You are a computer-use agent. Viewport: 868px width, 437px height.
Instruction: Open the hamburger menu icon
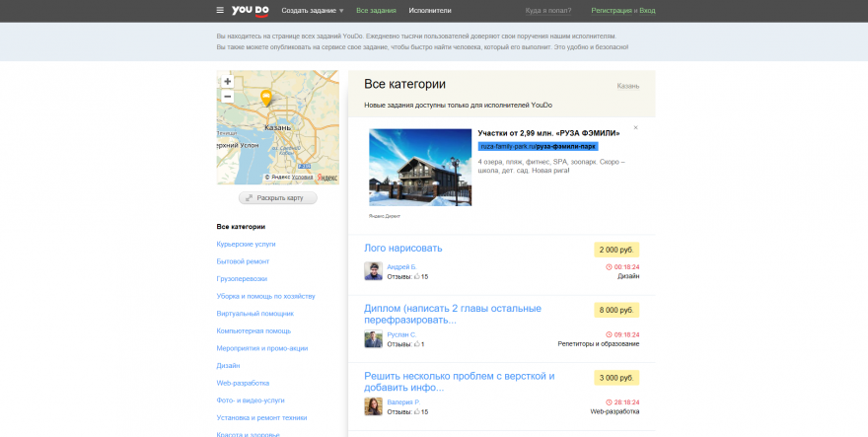point(220,10)
